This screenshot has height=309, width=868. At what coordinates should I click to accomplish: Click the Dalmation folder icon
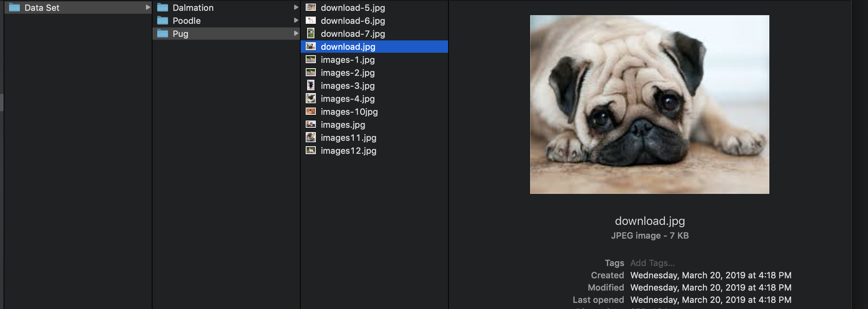[x=163, y=8]
